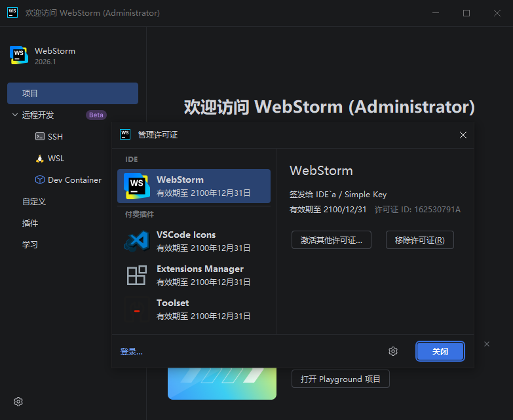Image resolution: width=513 pixels, height=420 pixels.
Task: Close the 管理许可证 dialog with X
Action: click(x=463, y=135)
